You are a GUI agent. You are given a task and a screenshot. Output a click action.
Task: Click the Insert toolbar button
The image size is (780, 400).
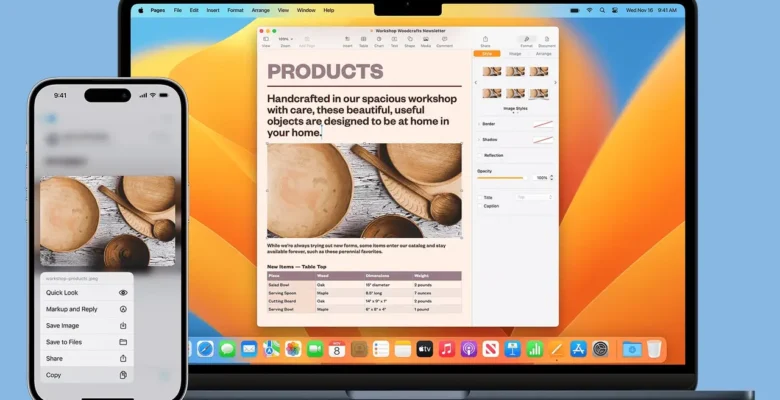347,41
